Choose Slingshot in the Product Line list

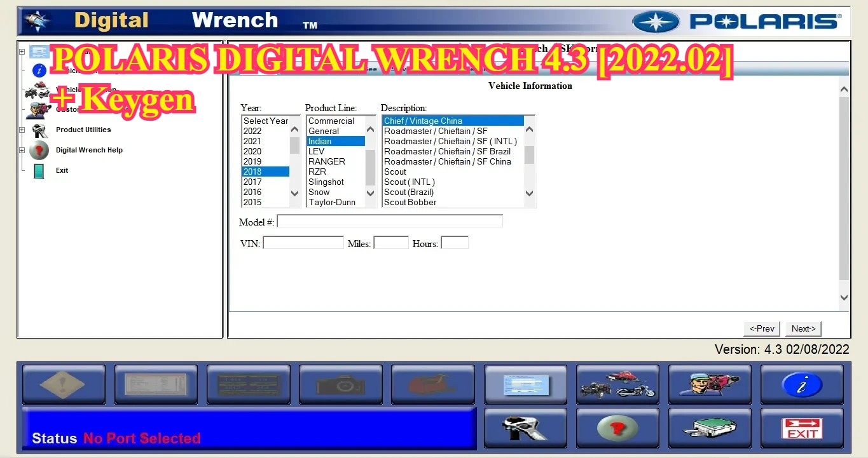336,182
